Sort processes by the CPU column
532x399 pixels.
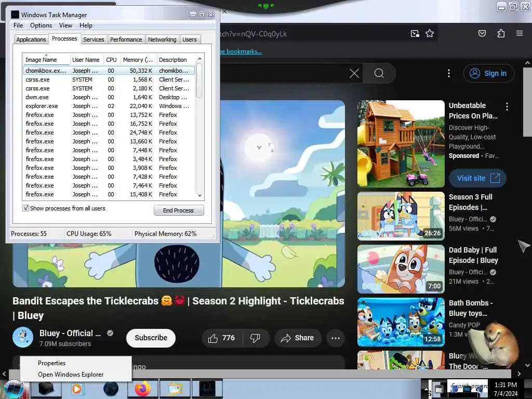[111, 60]
